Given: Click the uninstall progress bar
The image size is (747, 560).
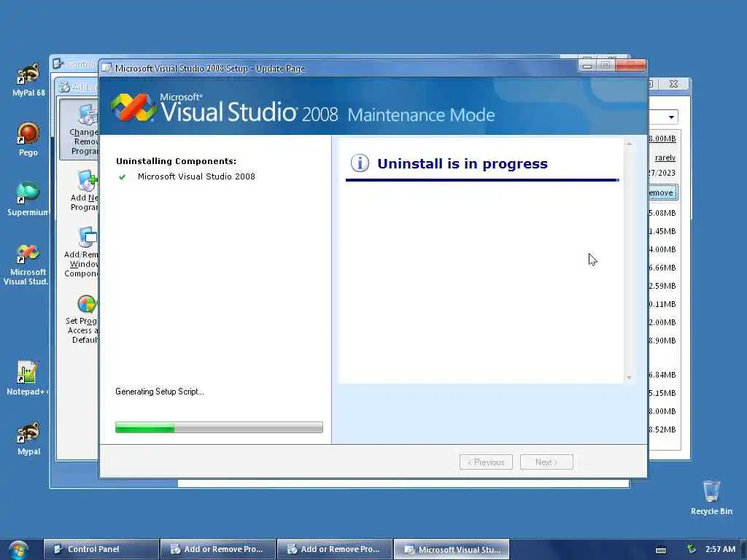Looking at the screenshot, I should (x=219, y=427).
